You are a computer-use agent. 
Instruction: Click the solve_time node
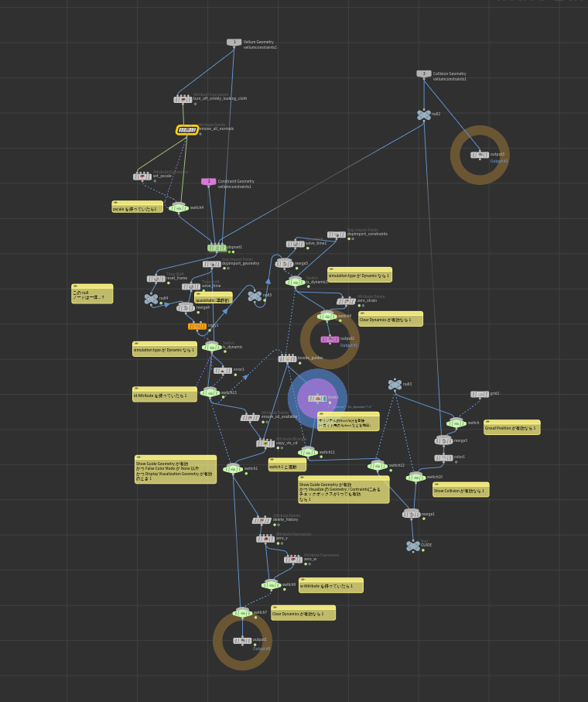coord(191,286)
